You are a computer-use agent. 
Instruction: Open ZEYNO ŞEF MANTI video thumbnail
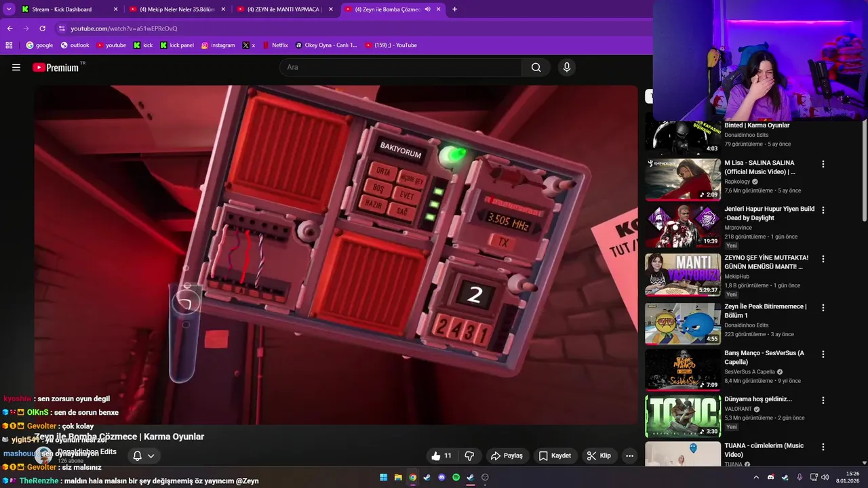point(683,275)
